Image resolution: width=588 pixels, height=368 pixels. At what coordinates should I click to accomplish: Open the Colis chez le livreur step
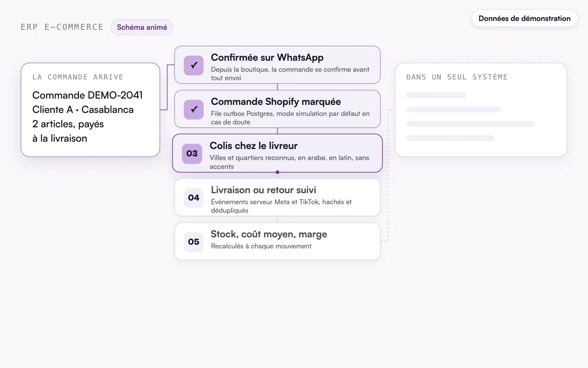tap(277, 153)
